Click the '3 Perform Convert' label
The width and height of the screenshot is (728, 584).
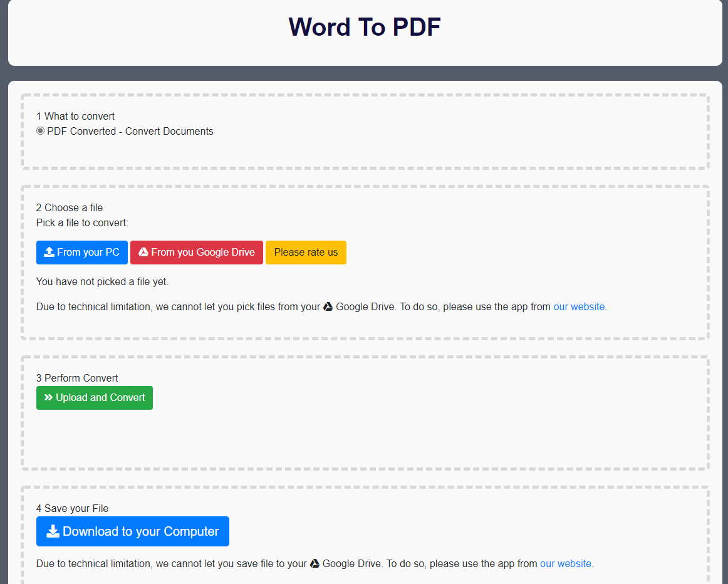(77, 378)
